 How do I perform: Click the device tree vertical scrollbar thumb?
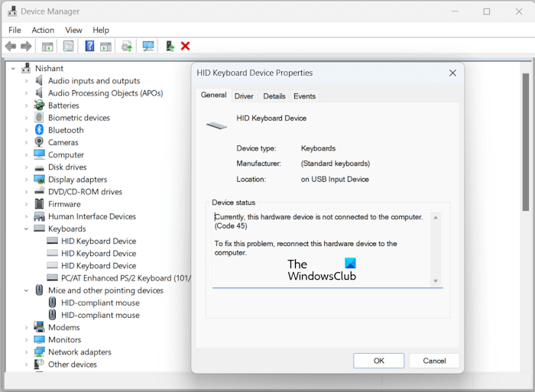[x=526, y=141]
